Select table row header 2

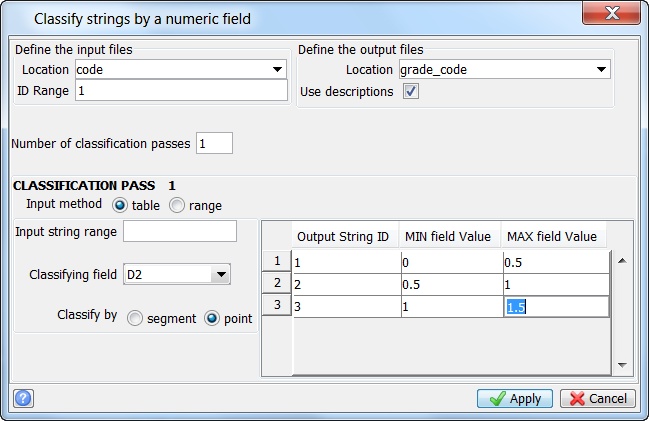tap(276, 284)
